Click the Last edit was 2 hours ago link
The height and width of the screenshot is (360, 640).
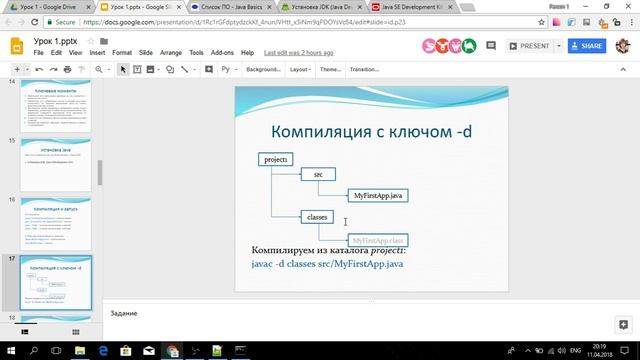click(x=298, y=53)
